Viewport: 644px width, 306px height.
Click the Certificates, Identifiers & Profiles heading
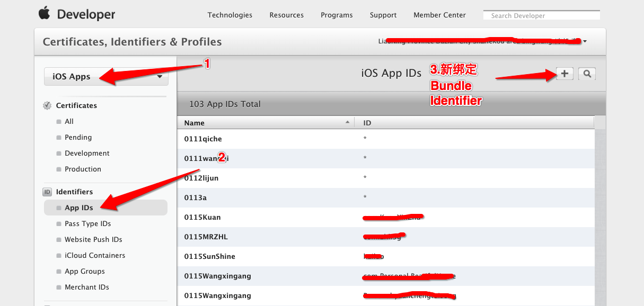coord(132,42)
